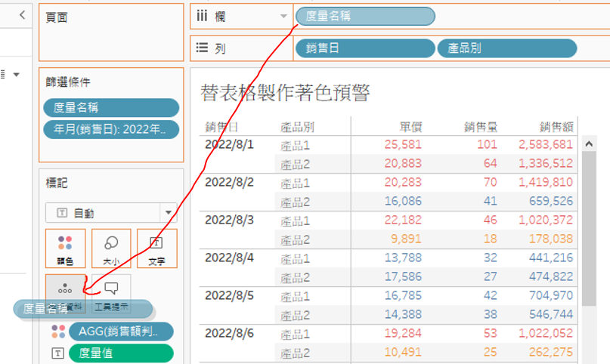The height and width of the screenshot is (364, 610).
Task: Click the unit price cell 14,388
Action: click(x=403, y=314)
